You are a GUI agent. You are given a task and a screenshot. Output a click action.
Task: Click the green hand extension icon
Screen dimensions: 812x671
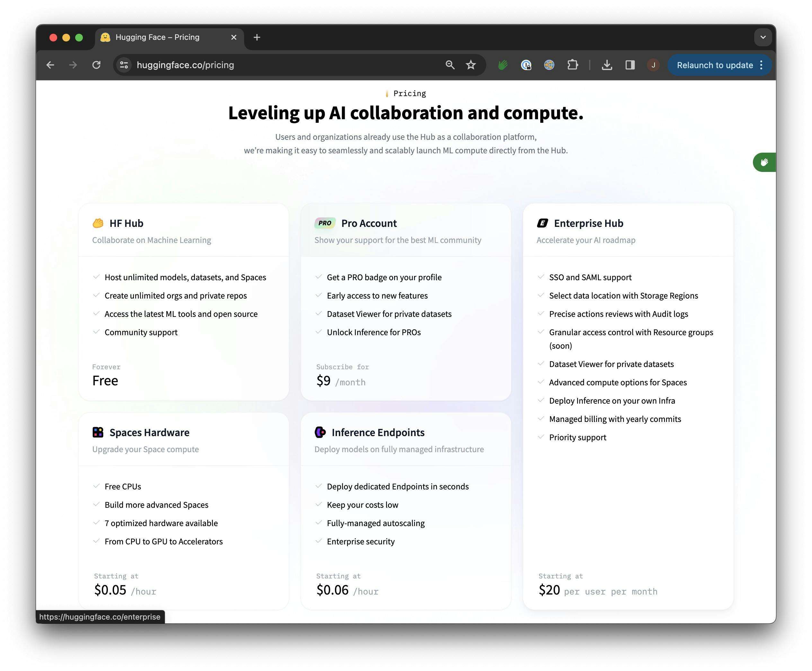point(503,65)
